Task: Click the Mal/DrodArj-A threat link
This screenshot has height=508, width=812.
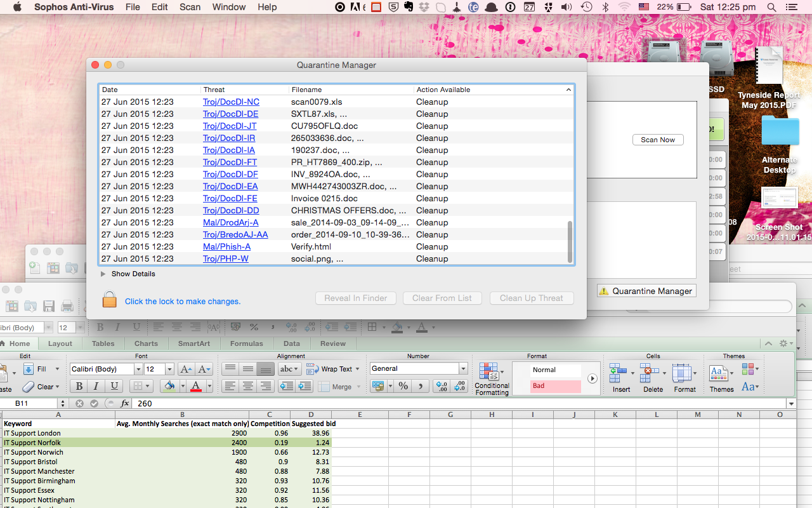Action: (231, 222)
